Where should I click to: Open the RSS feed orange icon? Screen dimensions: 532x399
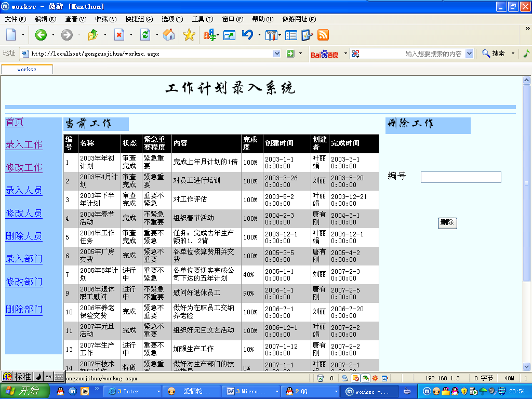coord(323,35)
